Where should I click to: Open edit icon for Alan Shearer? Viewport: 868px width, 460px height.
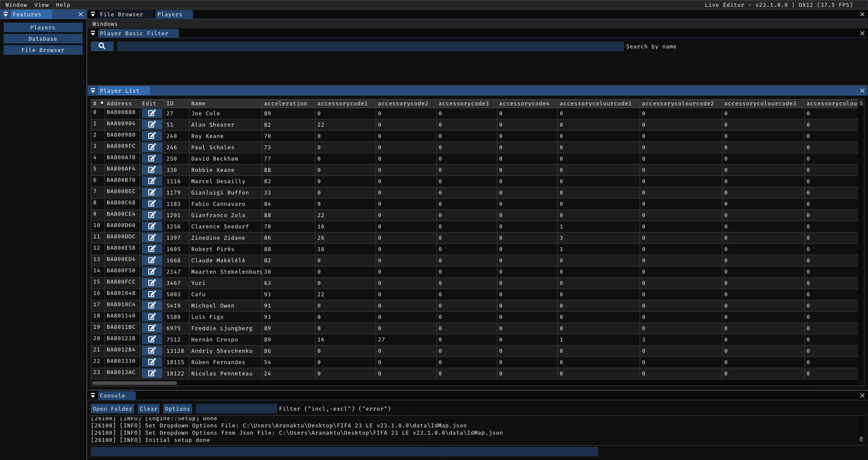152,124
